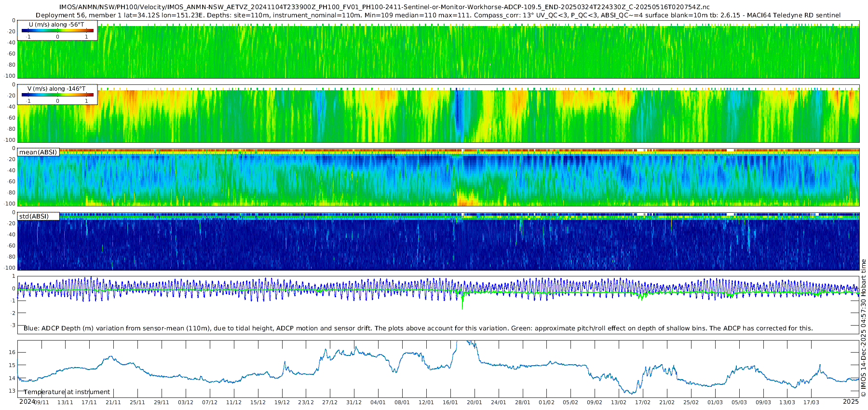868x410 pixels.
Task: Click the U velocity colorbar in the legend
Action: click(57, 30)
